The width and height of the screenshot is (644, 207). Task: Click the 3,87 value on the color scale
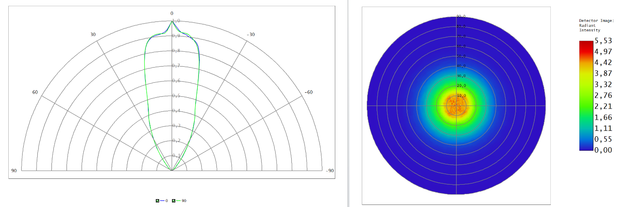pyautogui.click(x=603, y=74)
